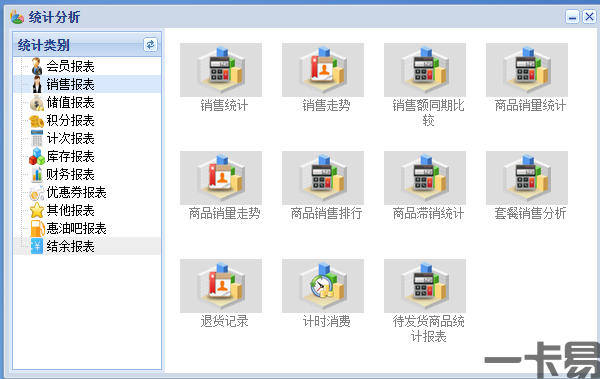This screenshot has width=600, height=379.
Task: Open the 销售统计 report icon
Action: 221,70
